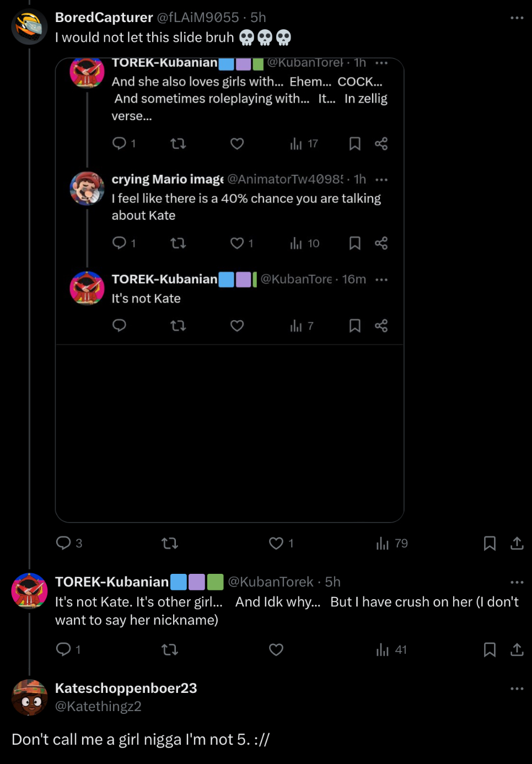Open the @Katethingz2 handle link
532x764 pixels.
tap(98, 706)
